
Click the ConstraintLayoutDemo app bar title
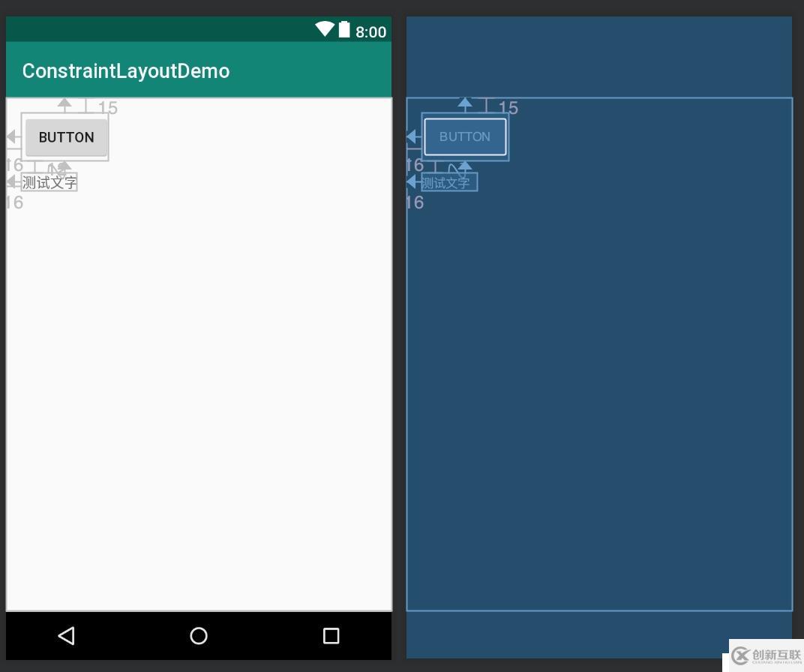coord(126,71)
